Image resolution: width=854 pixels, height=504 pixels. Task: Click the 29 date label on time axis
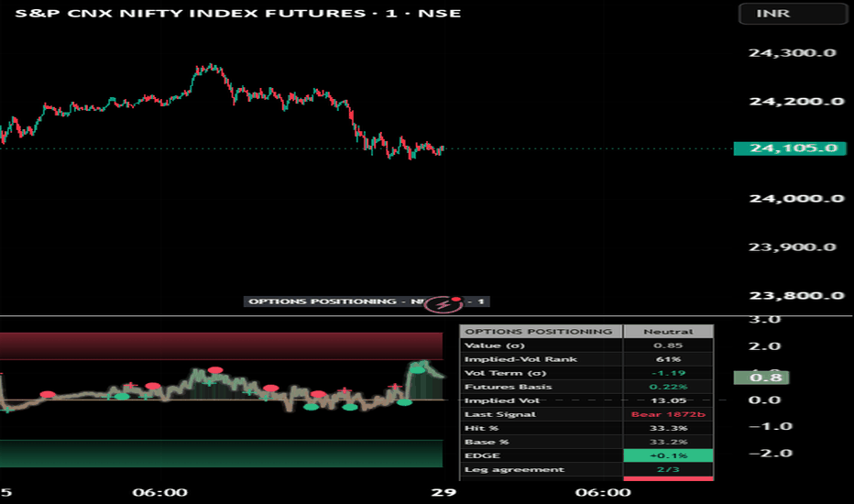pyautogui.click(x=443, y=493)
